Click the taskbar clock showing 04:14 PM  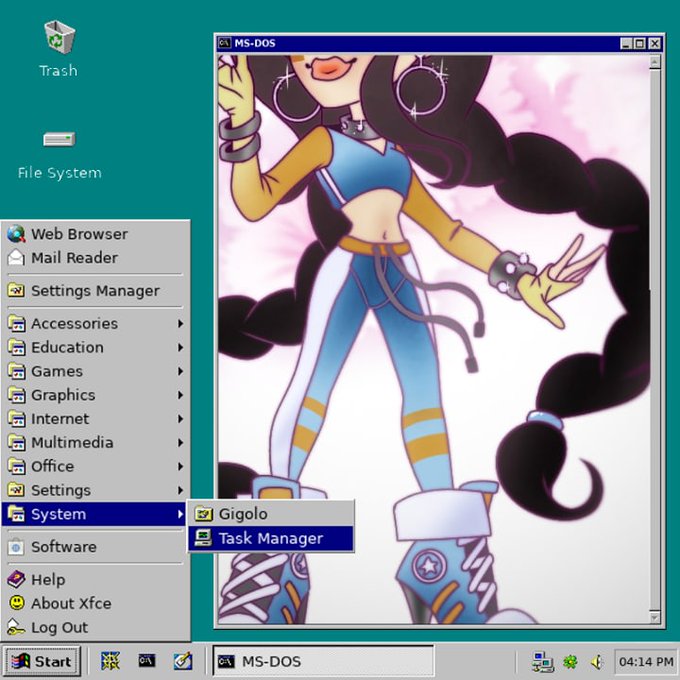[646, 662]
